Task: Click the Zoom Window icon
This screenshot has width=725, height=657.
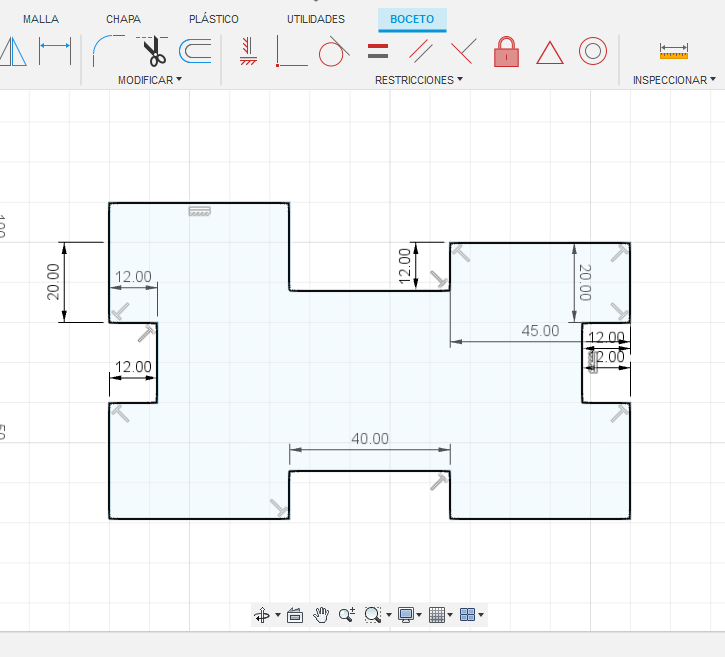Action: pyautogui.click(x=373, y=615)
